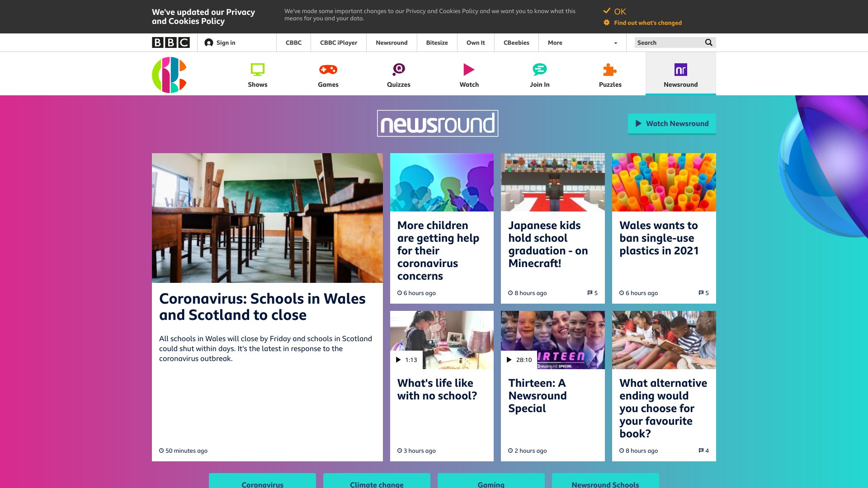Click the '2 hours ago' timestamp
The width and height of the screenshot is (868, 488).
coord(530,450)
